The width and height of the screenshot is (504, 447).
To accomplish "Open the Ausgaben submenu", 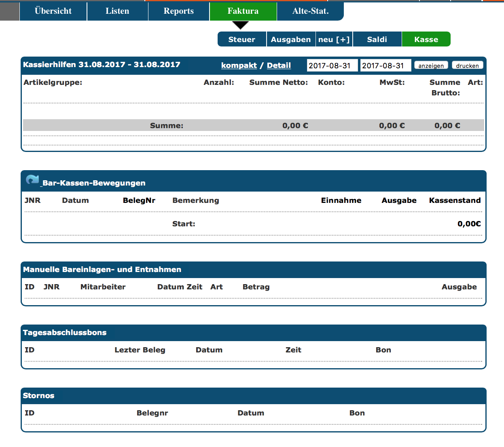I will 290,39.
